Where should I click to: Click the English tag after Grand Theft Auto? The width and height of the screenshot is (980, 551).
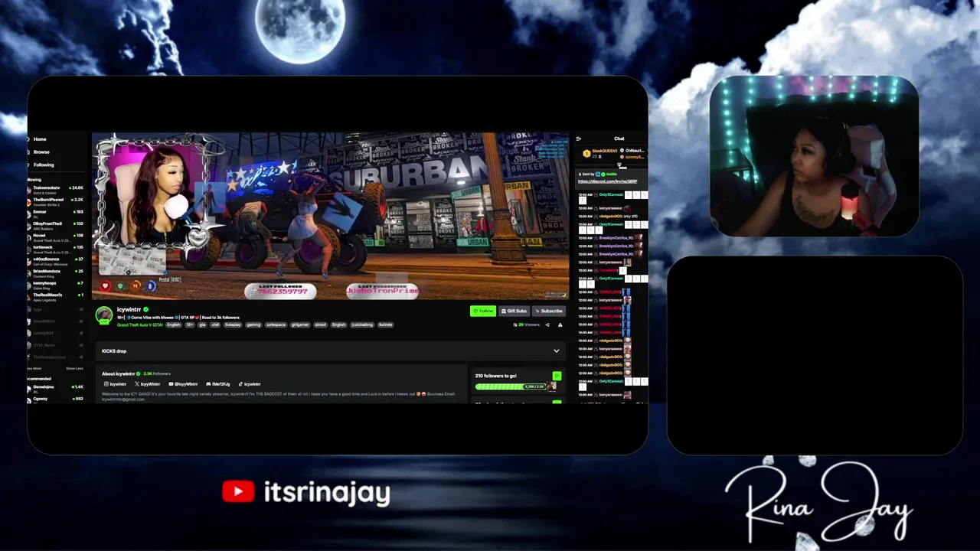point(174,325)
